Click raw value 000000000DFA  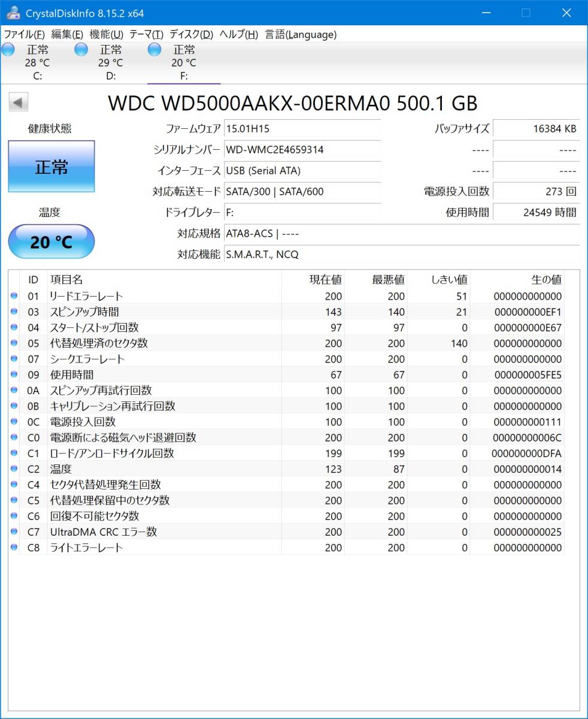coord(527,454)
